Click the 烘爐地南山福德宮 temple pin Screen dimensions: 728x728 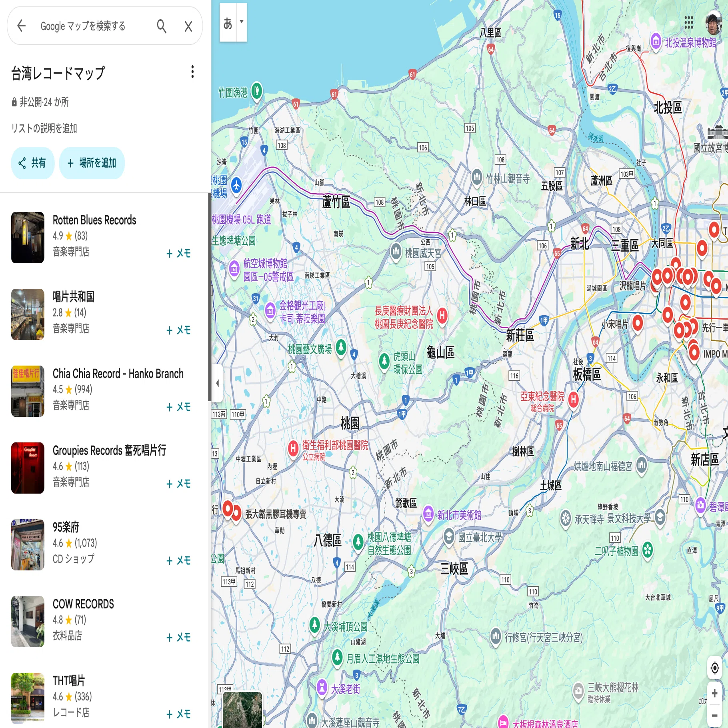642,465
